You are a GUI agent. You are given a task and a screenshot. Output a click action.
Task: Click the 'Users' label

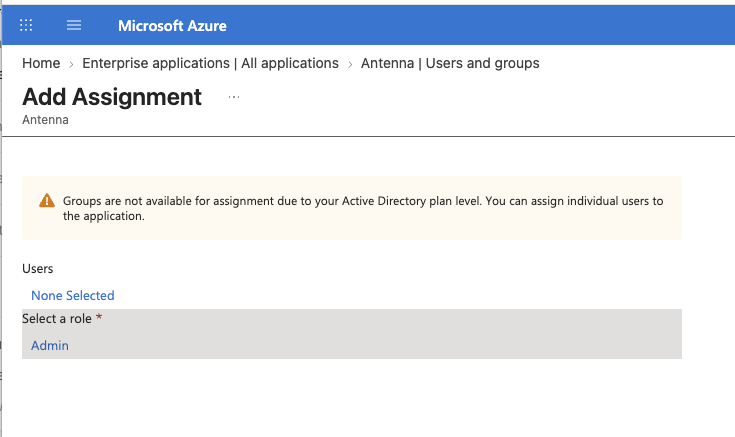(38, 269)
